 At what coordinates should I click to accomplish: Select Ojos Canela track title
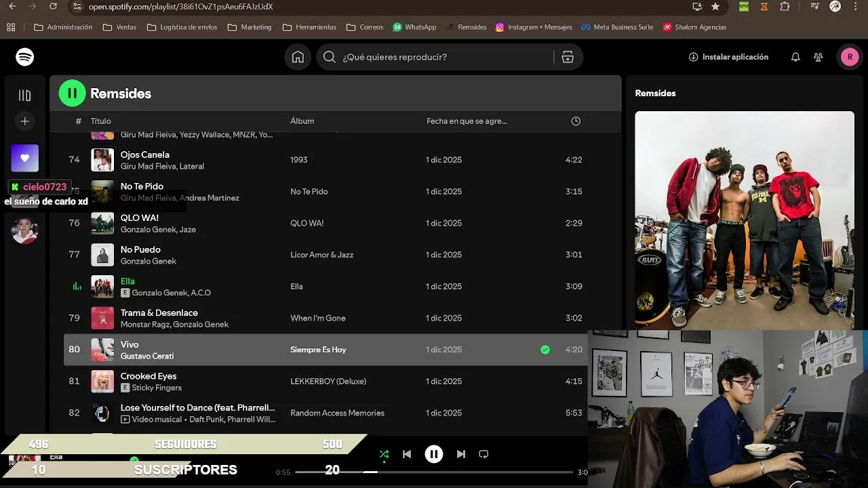click(145, 155)
